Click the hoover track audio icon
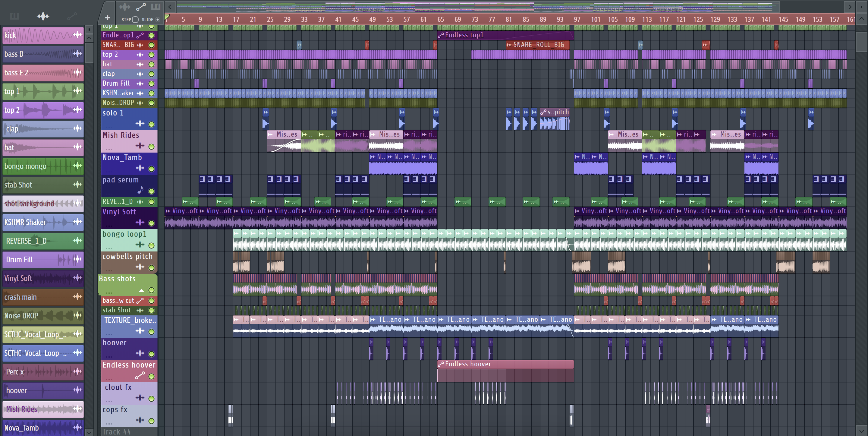This screenshot has height=436, width=868. [x=140, y=353]
